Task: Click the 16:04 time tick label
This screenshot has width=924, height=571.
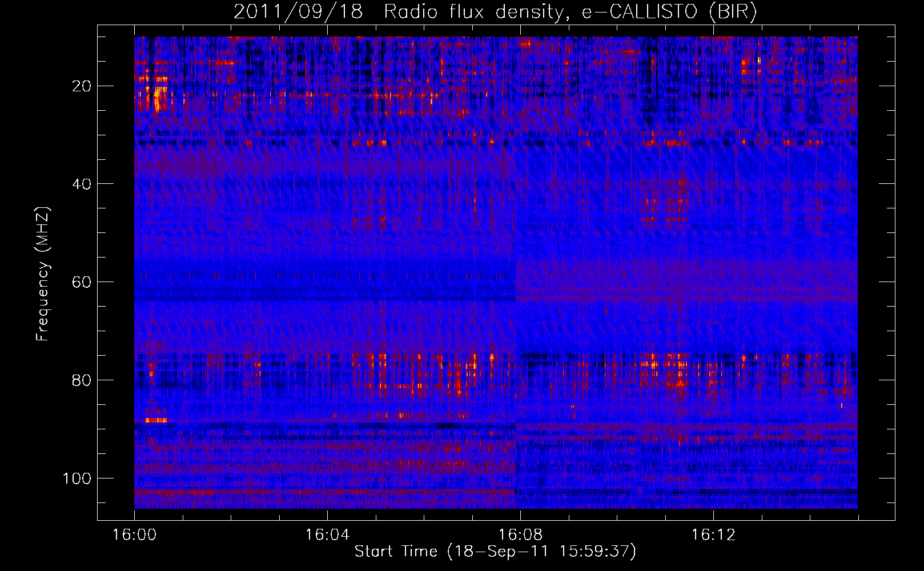Action: click(327, 535)
